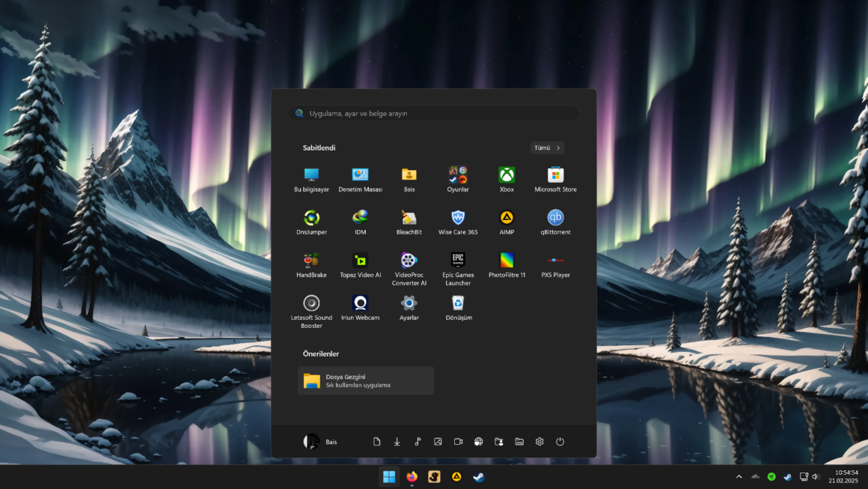Open network status tray icon
The height and width of the screenshot is (489, 868).
point(804,477)
